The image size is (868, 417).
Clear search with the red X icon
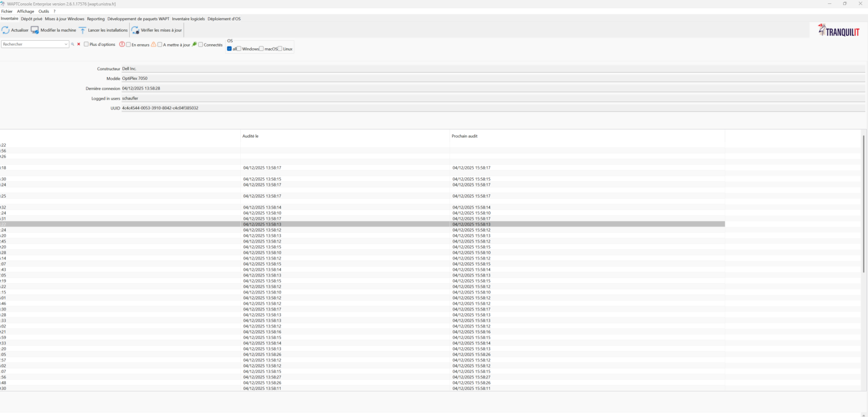click(79, 44)
